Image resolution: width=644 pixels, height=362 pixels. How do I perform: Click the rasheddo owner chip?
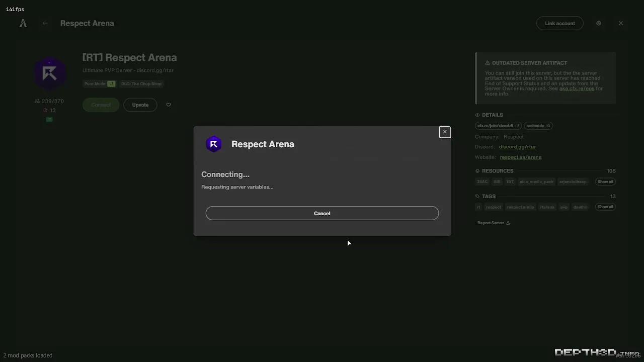point(538,126)
